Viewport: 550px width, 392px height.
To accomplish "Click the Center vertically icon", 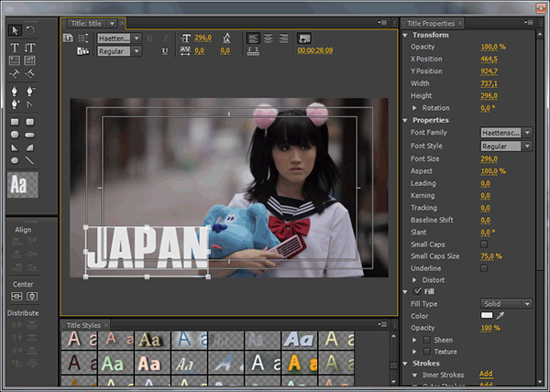I will tap(16, 297).
